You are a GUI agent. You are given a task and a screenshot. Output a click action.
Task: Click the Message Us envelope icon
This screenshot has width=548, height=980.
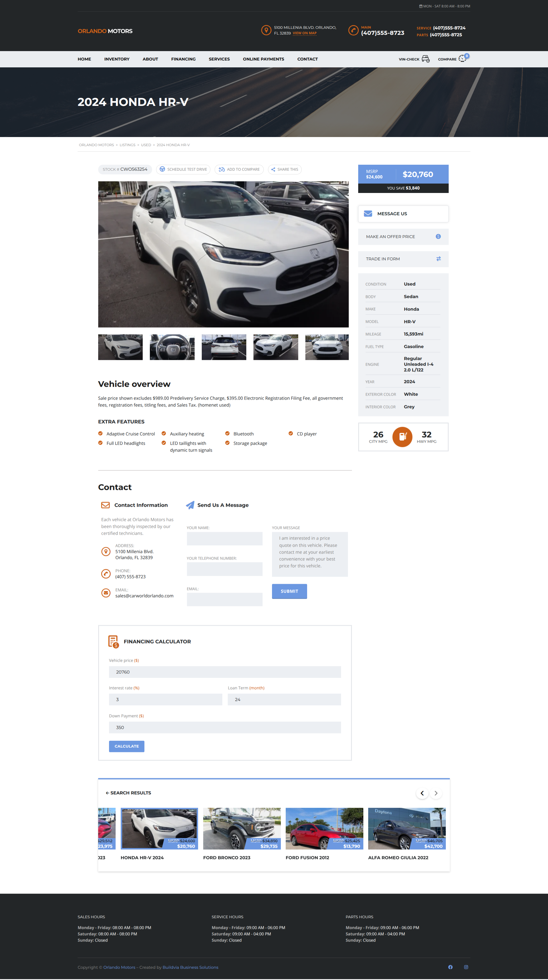click(368, 214)
